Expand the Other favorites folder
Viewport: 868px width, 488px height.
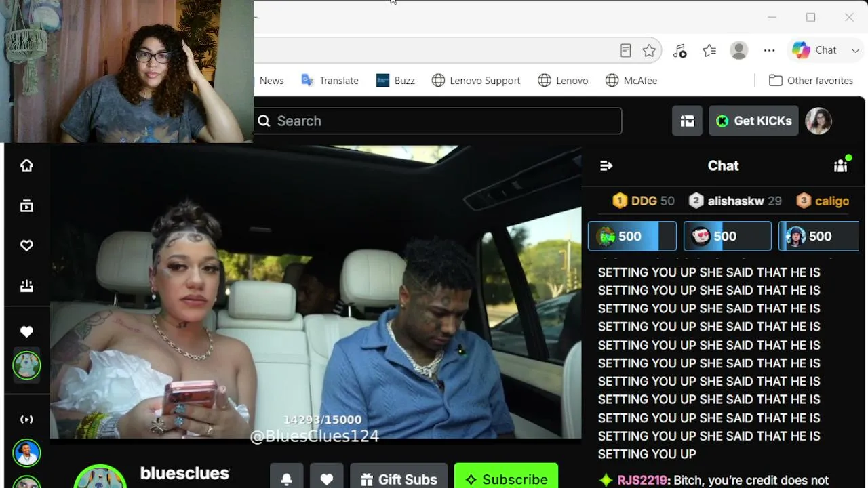click(811, 81)
